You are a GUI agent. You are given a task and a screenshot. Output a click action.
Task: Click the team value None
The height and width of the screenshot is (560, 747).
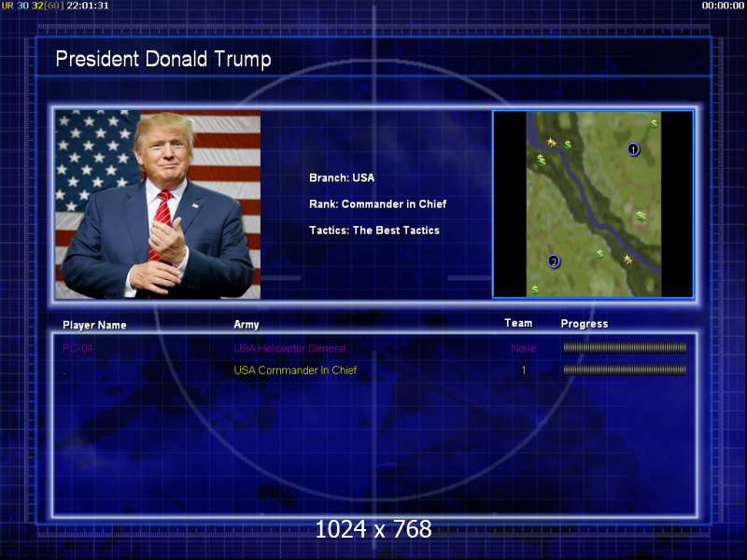pos(524,348)
